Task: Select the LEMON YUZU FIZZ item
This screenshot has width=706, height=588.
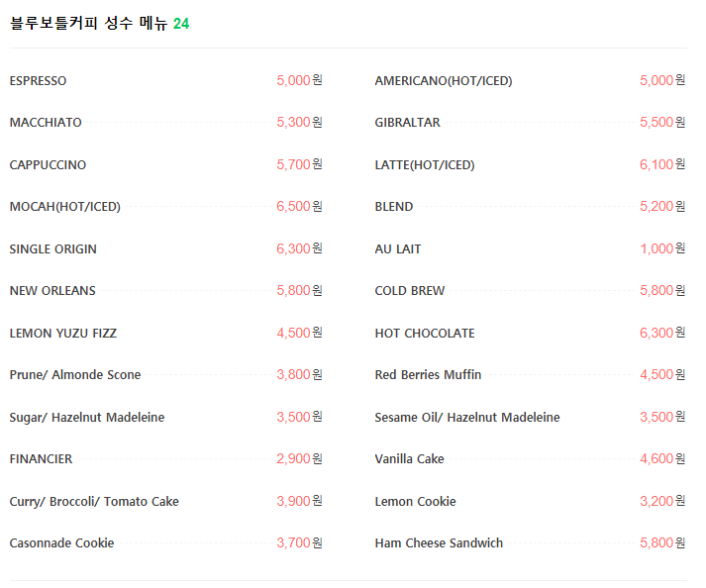Action: tap(63, 334)
